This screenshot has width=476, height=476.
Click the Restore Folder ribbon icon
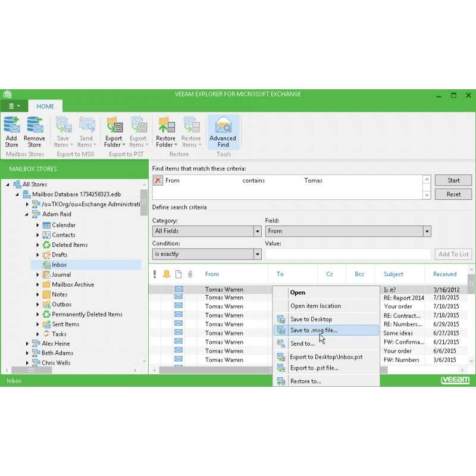coord(167,125)
